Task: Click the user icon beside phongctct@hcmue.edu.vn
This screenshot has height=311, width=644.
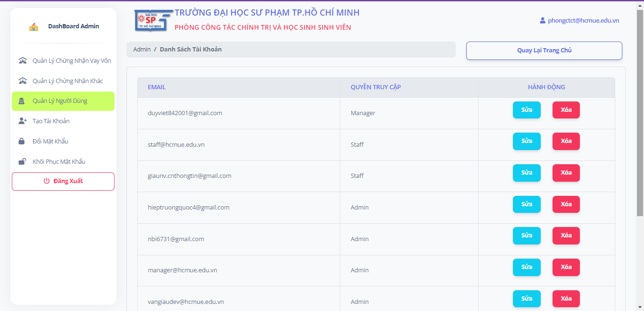Action: 543,20
